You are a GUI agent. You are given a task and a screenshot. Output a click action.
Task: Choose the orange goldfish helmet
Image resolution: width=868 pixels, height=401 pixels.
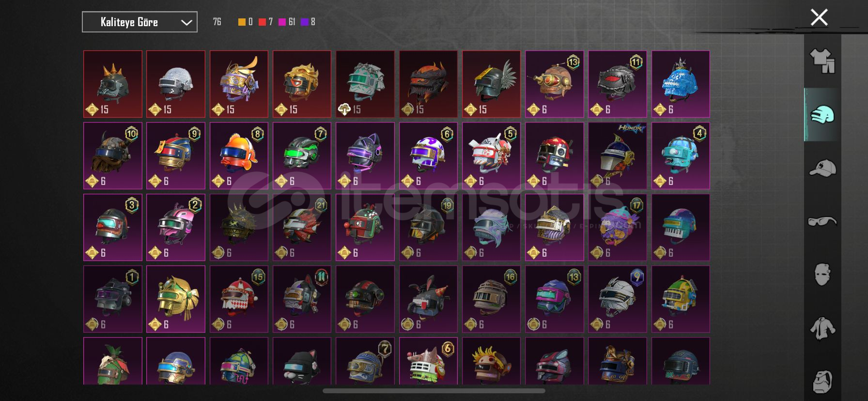point(239,155)
